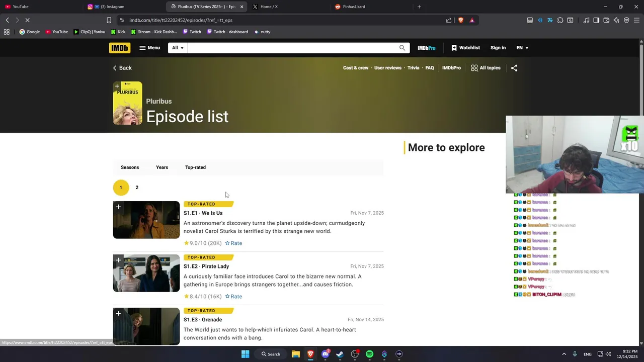Stop page loading with X button
The image size is (644, 362).
[27, 20]
